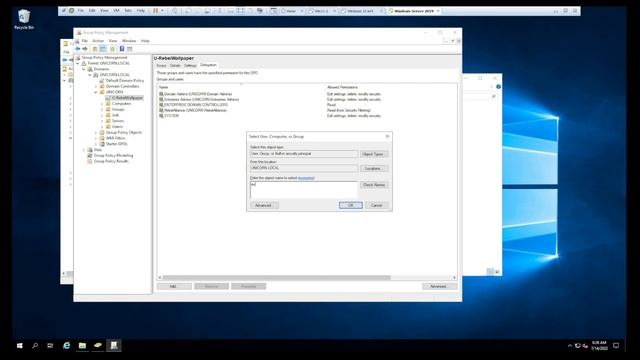Select the Users OU in tree
The height and width of the screenshot is (360, 640).
(x=117, y=127)
